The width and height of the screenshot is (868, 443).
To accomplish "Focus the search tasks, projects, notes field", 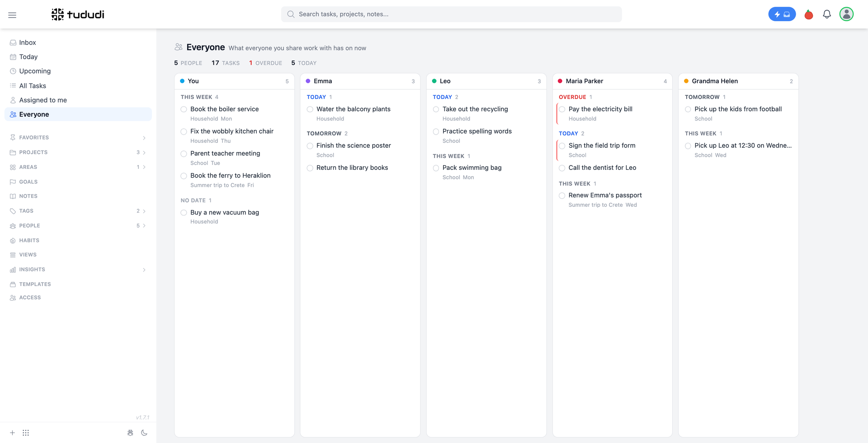I will (x=451, y=14).
